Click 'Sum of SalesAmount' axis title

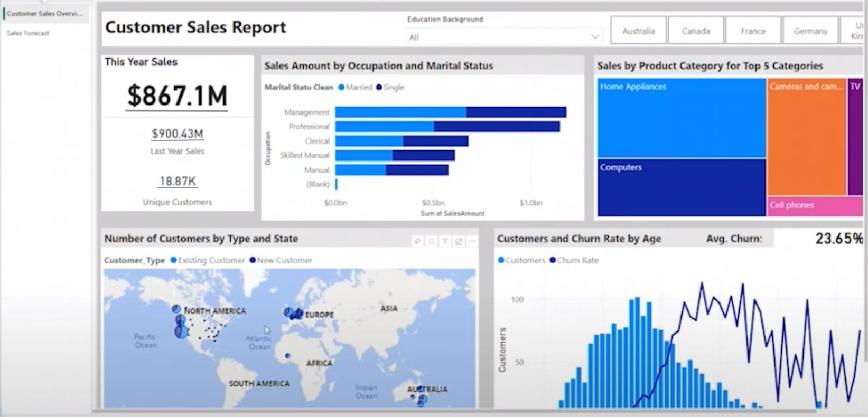pos(452,213)
